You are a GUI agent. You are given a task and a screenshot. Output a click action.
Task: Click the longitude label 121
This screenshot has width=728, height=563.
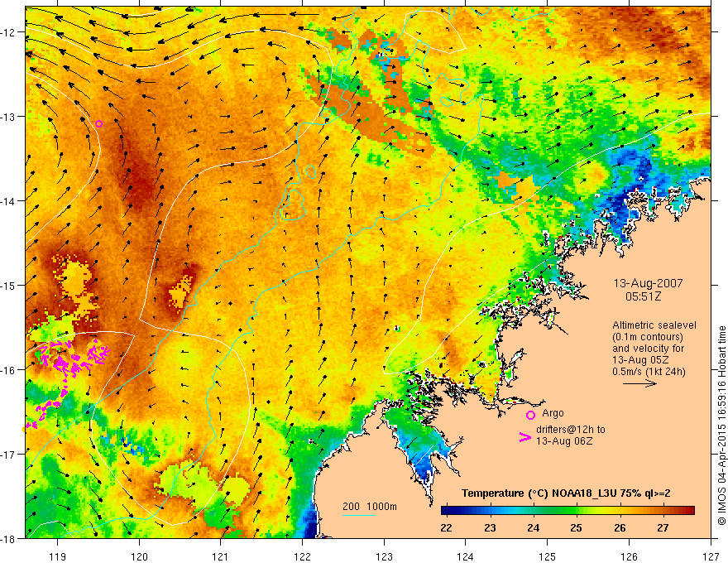pos(221,556)
